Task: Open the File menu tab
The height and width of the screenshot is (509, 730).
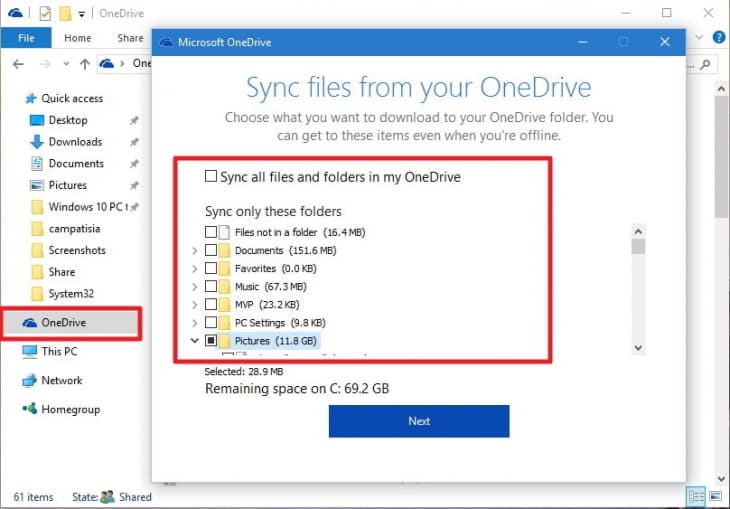Action: tap(26, 38)
